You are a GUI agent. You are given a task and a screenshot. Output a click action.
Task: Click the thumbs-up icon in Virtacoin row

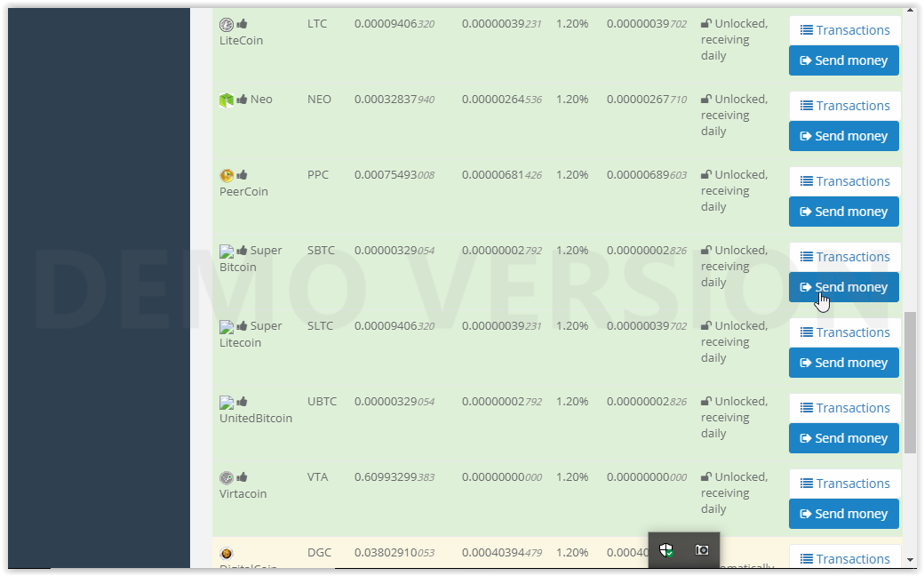pos(242,476)
